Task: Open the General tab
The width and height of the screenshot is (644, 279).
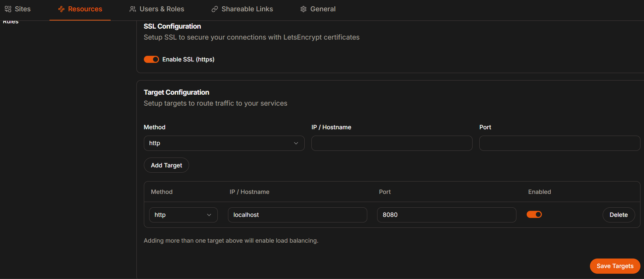Action: (x=318, y=9)
